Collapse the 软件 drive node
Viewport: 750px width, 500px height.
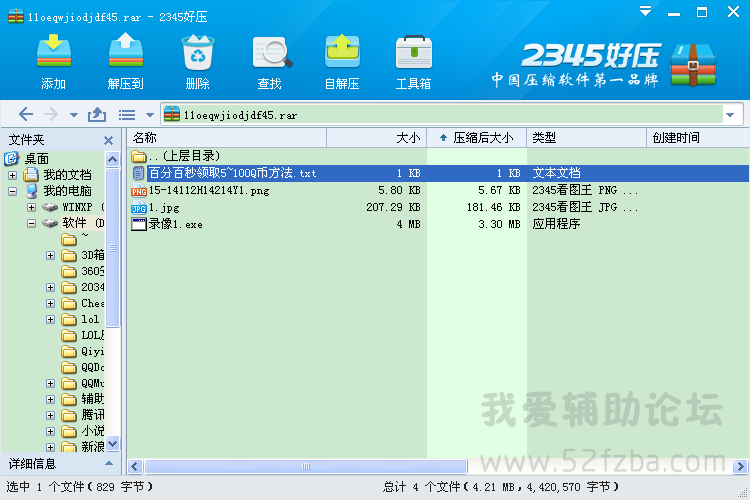pyautogui.click(x=32, y=223)
